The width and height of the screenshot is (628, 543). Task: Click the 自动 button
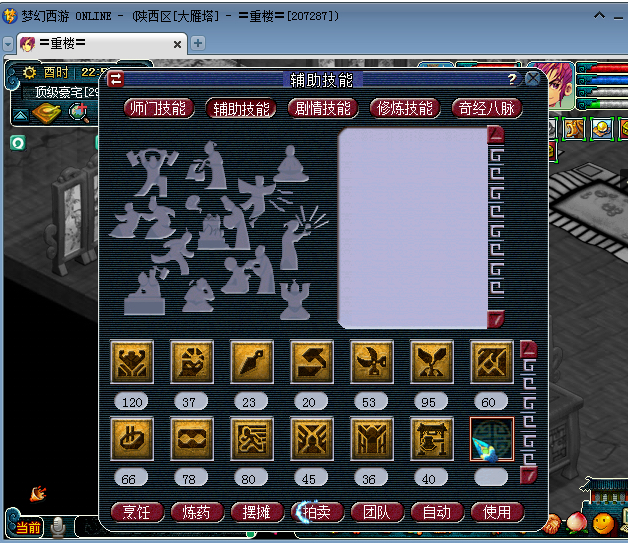click(437, 512)
